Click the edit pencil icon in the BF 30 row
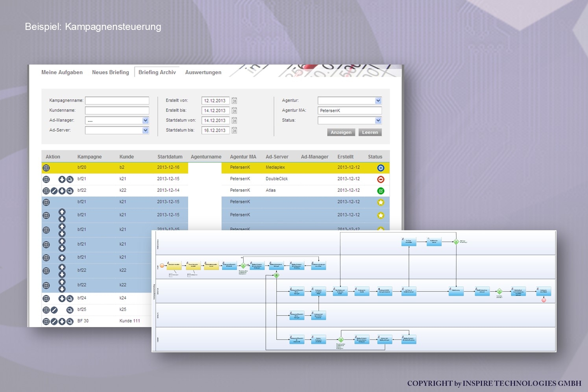 [x=54, y=322]
